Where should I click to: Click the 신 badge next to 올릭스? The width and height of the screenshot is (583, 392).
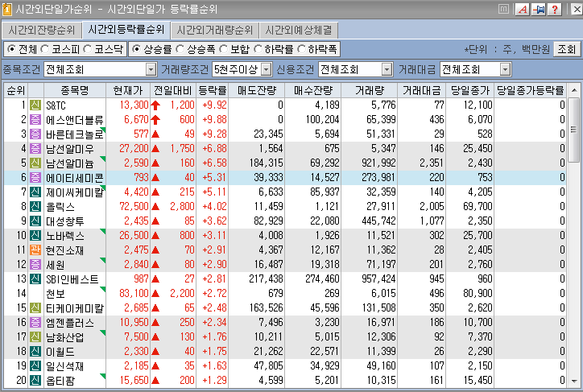(35, 207)
